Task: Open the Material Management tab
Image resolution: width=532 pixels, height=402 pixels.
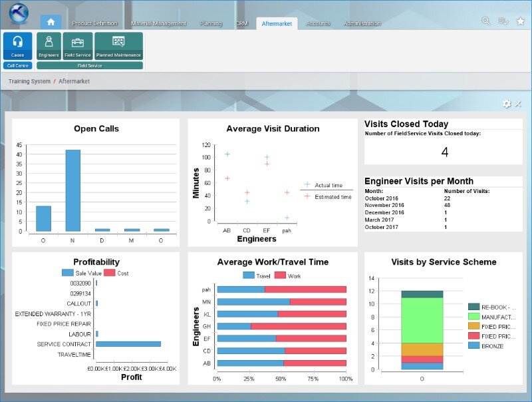Action: pyautogui.click(x=158, y=23)
